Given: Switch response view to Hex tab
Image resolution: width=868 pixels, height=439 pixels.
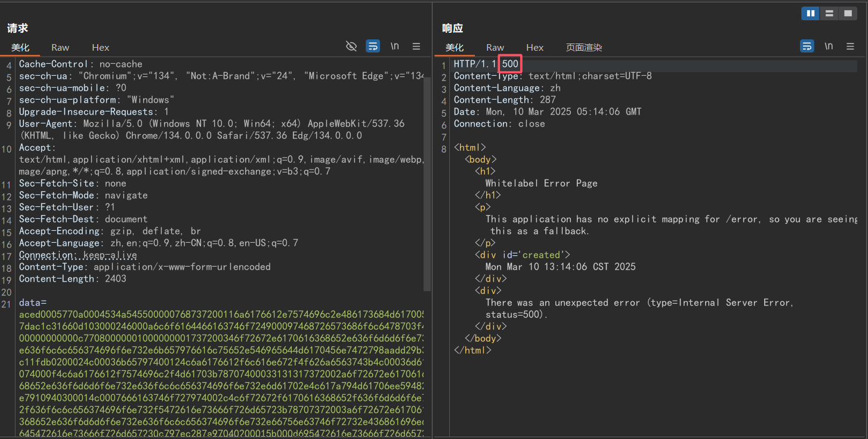Looking at the screenshot, I should point(535,48).
